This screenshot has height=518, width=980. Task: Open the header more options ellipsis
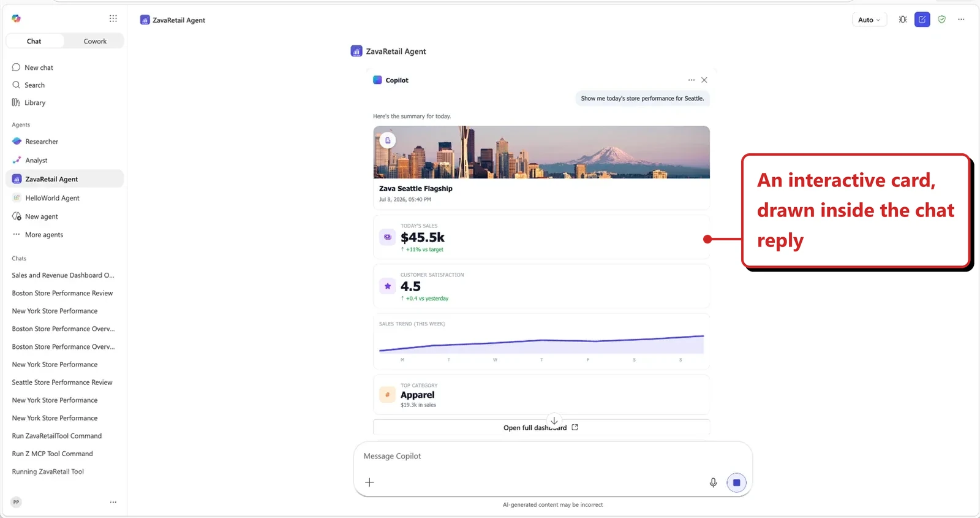(962, 20)
